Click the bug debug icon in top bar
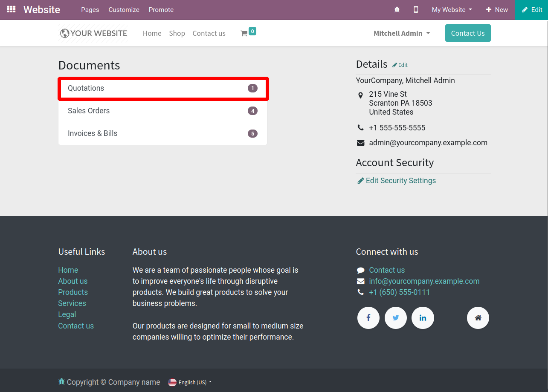548x392 pixels. tap(397, 9)
